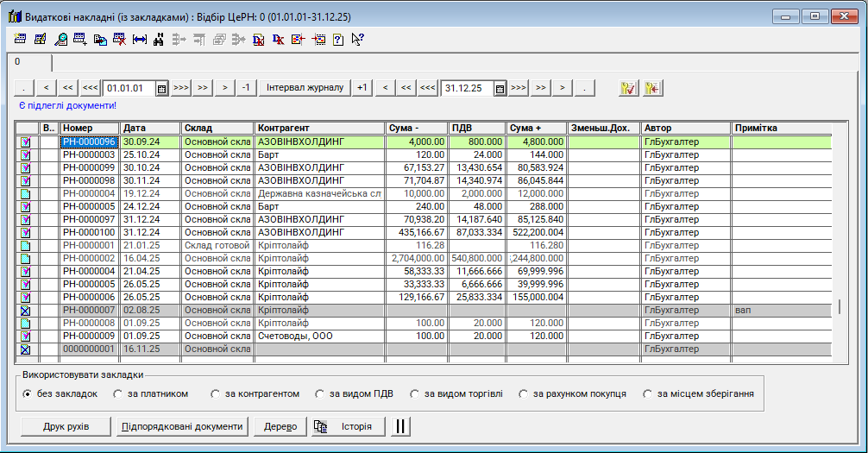Click the delete record icon with red X

pyautogui.click(x=119, y=40)
